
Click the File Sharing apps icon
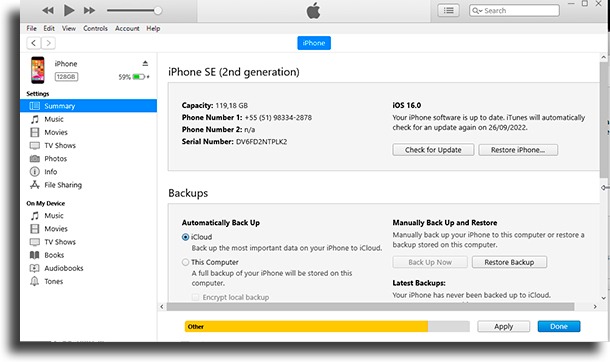[35, 185]
